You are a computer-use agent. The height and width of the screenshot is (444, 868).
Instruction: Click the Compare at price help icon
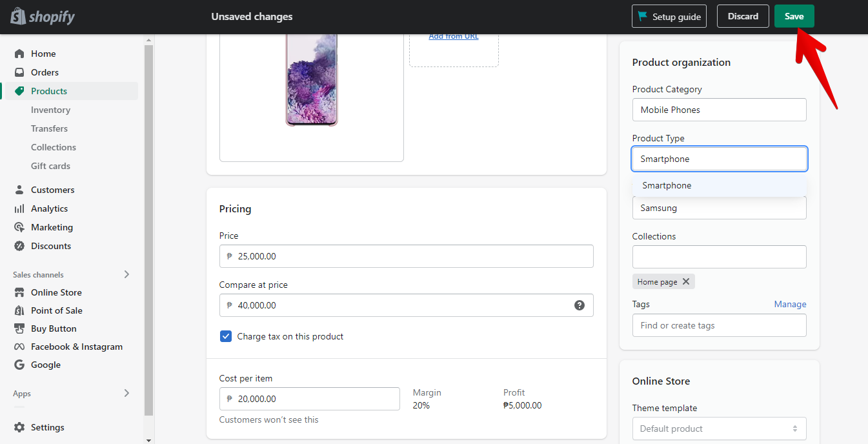coord(580,305)
